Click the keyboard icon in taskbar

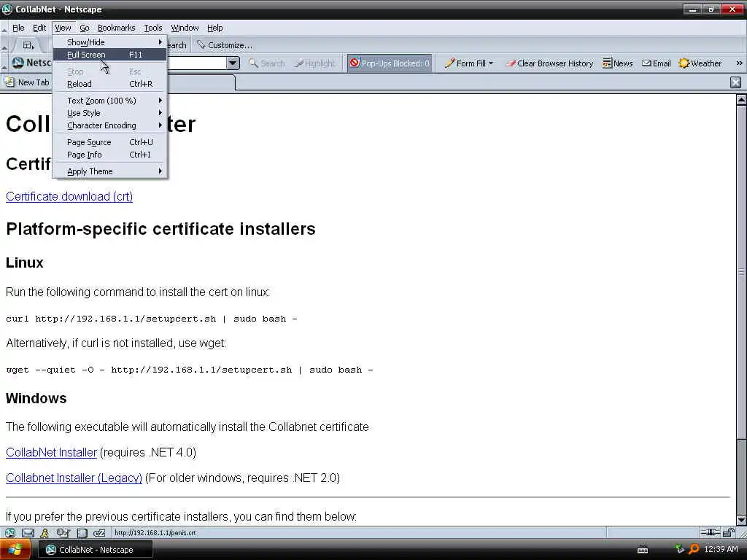pos(643,550)
